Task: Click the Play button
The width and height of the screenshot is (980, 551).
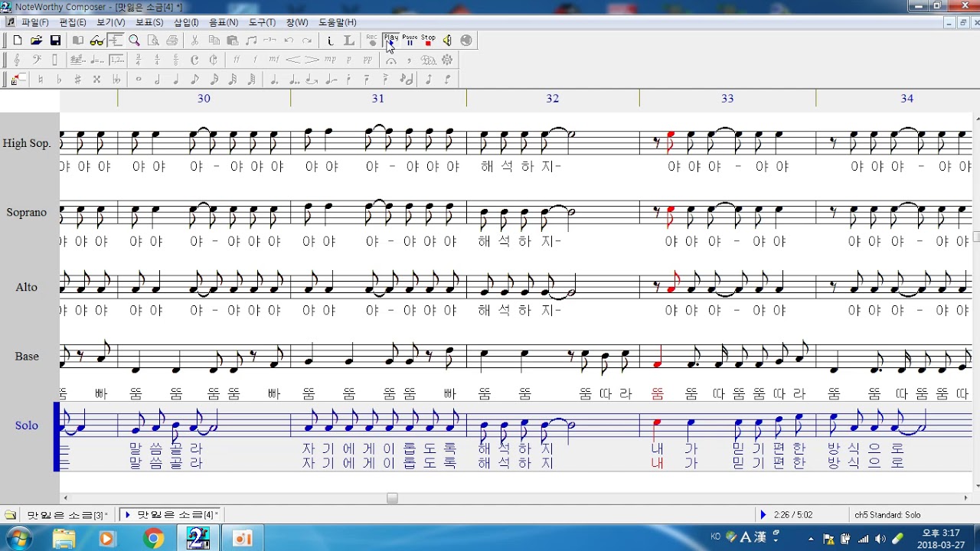Action: [x=390, y=40]
